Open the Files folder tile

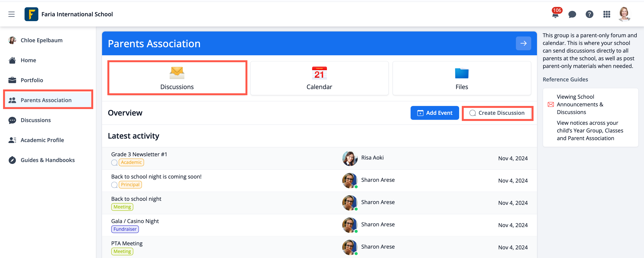(x=461, y=78)
